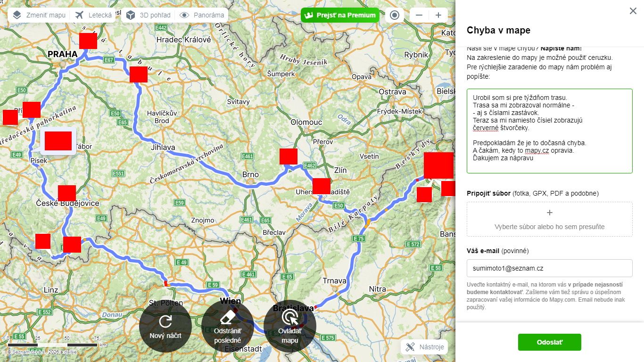Click the layers icon beside Zmeniť mapu
Image resolution: width=644 pixels, height=362 pixels.
17,15
